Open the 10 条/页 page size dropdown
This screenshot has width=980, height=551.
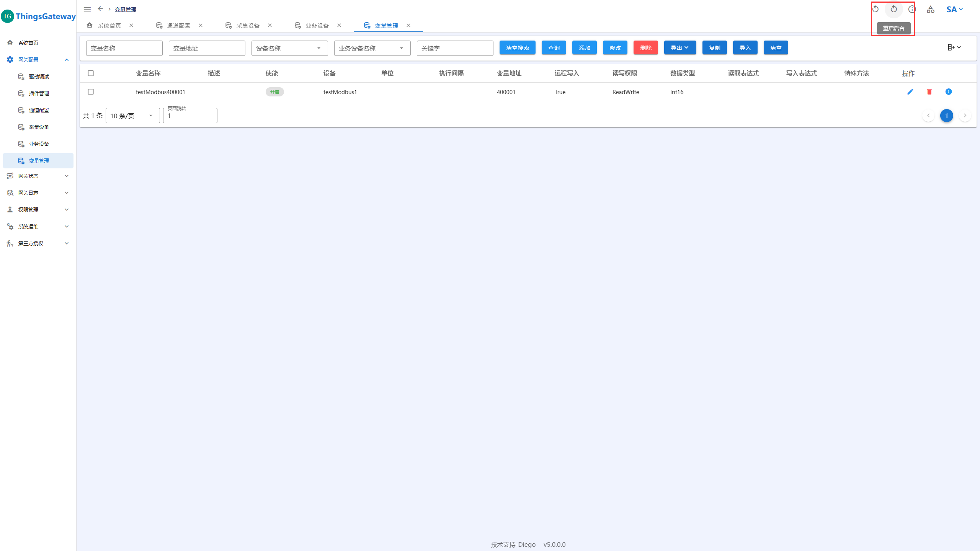point(132,116)
